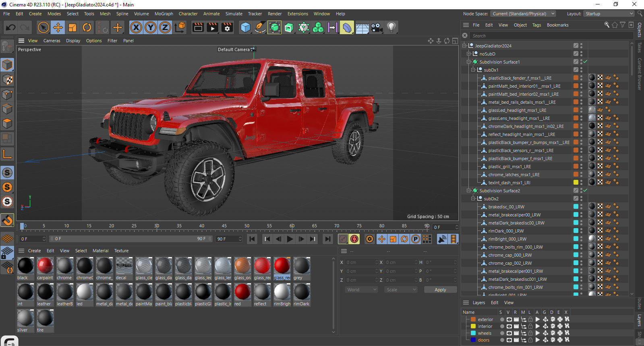Collapse the subDx1 null node
This screenshot has height=346, width=644.
[473, 70]
